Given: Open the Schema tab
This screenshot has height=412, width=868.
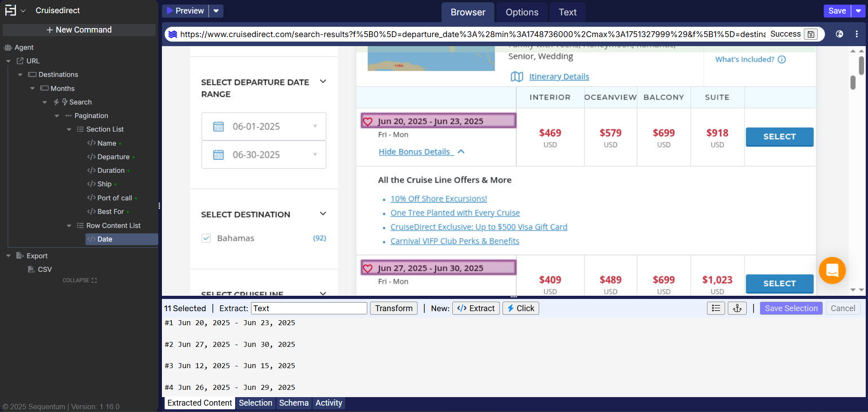Looking at the screenshot, I should point(294,403).
